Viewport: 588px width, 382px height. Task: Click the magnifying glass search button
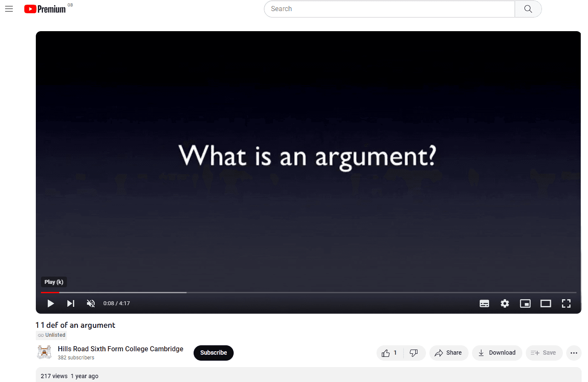click(x=528, y=9)
